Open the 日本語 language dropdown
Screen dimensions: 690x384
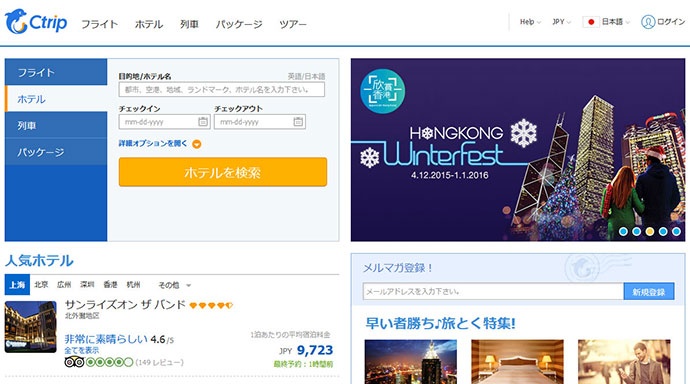point(616,22)
